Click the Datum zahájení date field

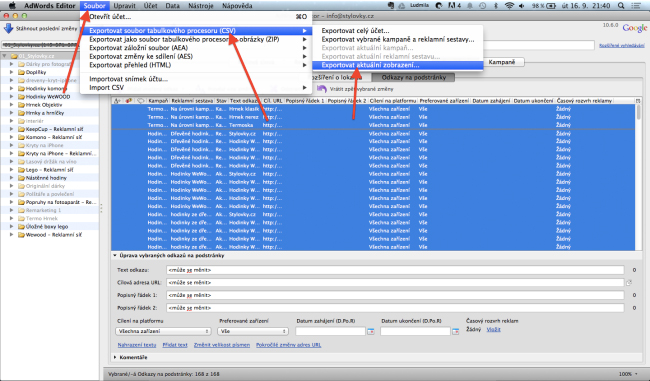[x=330, y=331]
